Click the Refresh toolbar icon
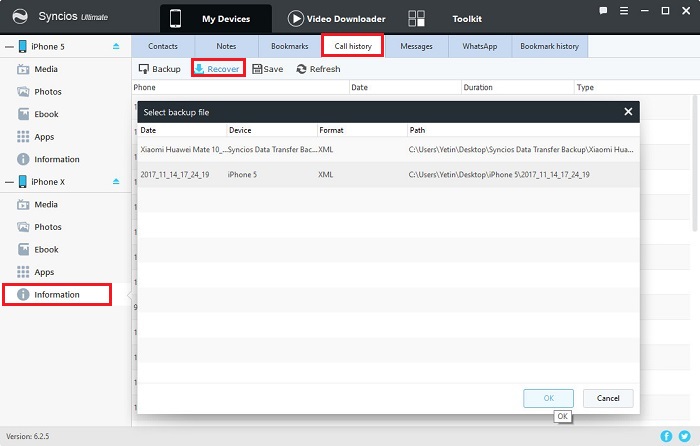Viewport: 700px width, 446px height. 301,69
